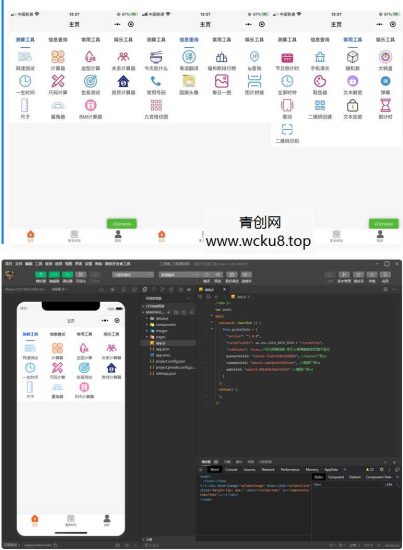
Task: Open the 普通编译 compile mode dropdown
Action: [x=180, y=275]
